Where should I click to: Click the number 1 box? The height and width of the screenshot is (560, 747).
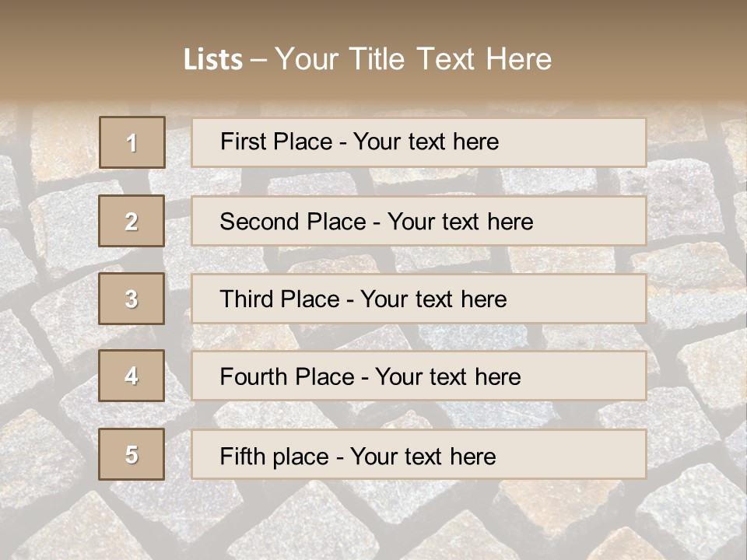click(132, 142)
